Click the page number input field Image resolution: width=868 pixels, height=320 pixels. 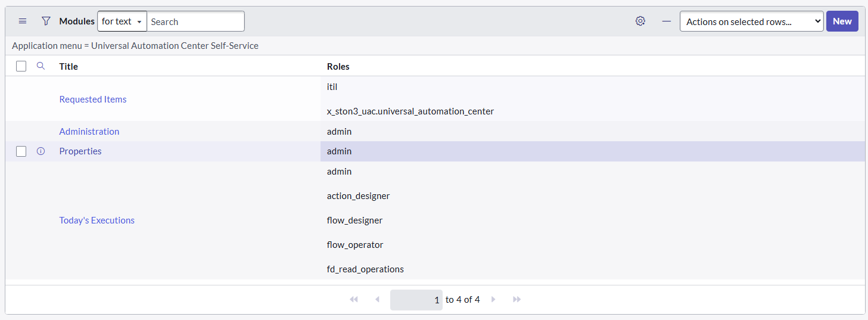coord(416,300)
